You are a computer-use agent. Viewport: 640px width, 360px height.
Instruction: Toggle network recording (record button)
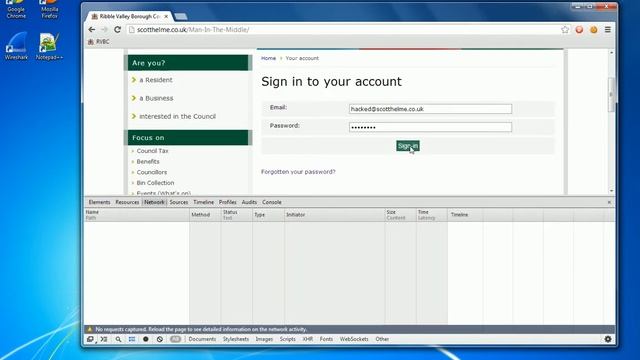(x=146, y=339)
